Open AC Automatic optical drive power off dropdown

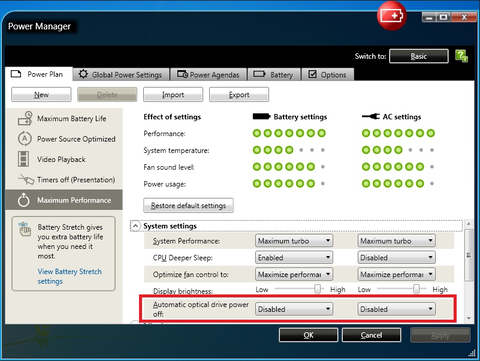point(397,309)
